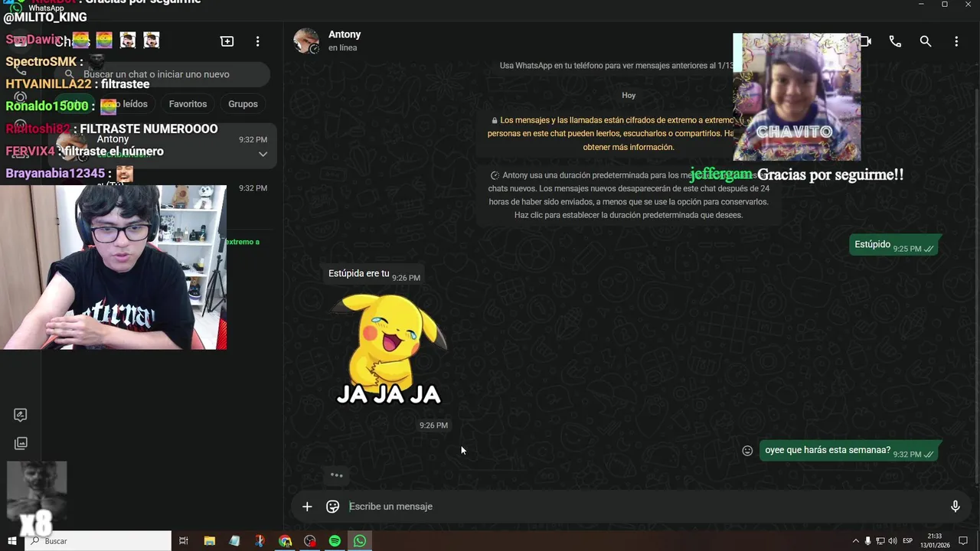Screen dimensions: 980x551
Task: React to "oyee que harás esta semanaa?" with emoji
Action: pyautogui.click(x=747, y=451)
